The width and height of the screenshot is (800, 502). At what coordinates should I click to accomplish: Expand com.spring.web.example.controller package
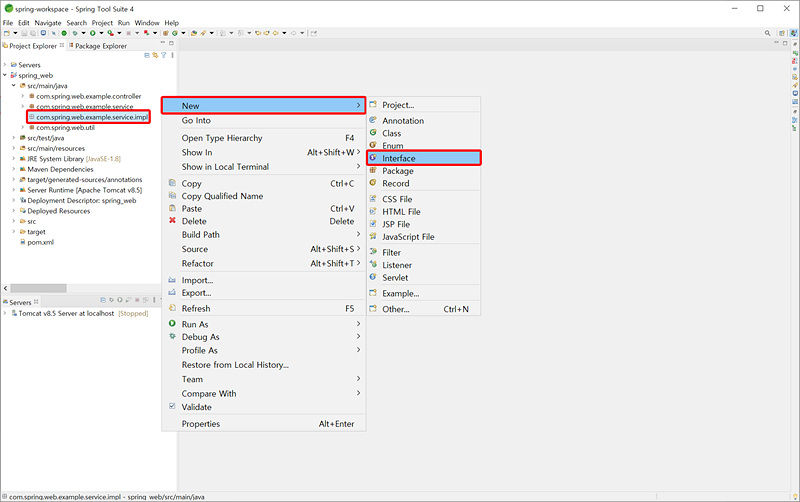pyautogui.click(x=22, y=96)
